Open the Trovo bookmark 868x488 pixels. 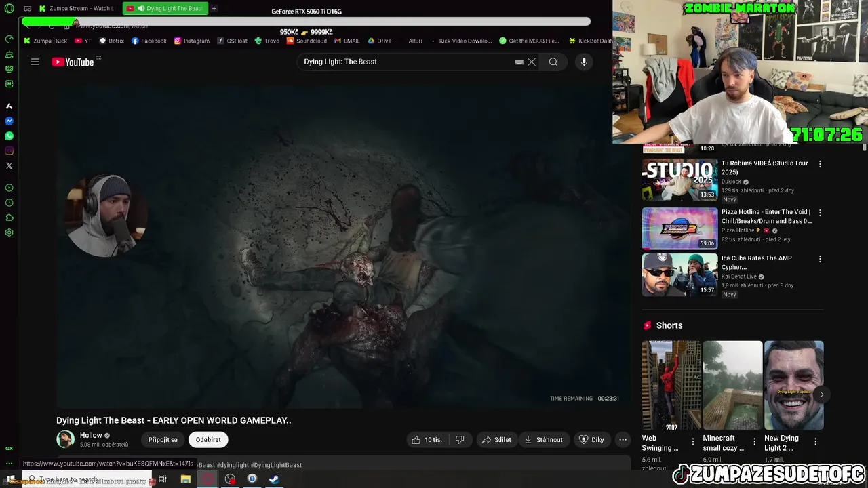click(267, 41)
